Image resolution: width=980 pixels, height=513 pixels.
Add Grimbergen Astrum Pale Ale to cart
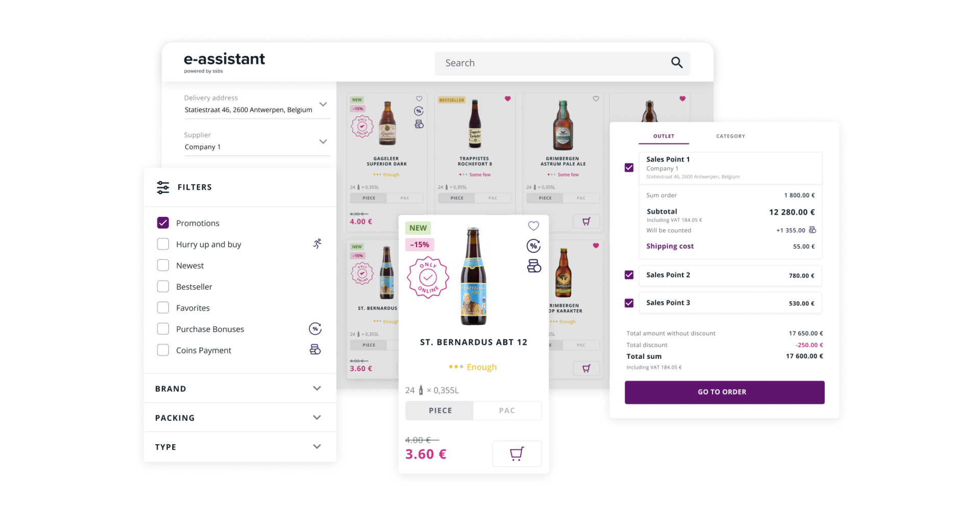point(586,222)
